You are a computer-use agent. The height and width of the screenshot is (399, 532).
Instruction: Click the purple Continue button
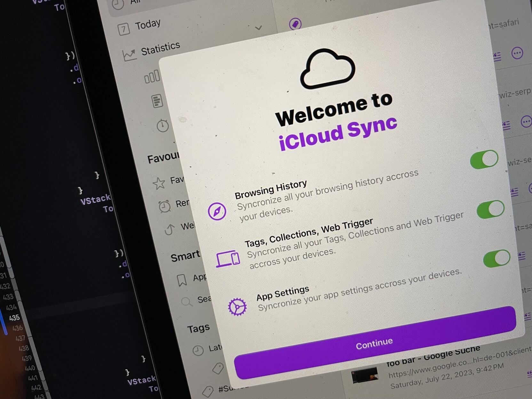tap(375, 343)
